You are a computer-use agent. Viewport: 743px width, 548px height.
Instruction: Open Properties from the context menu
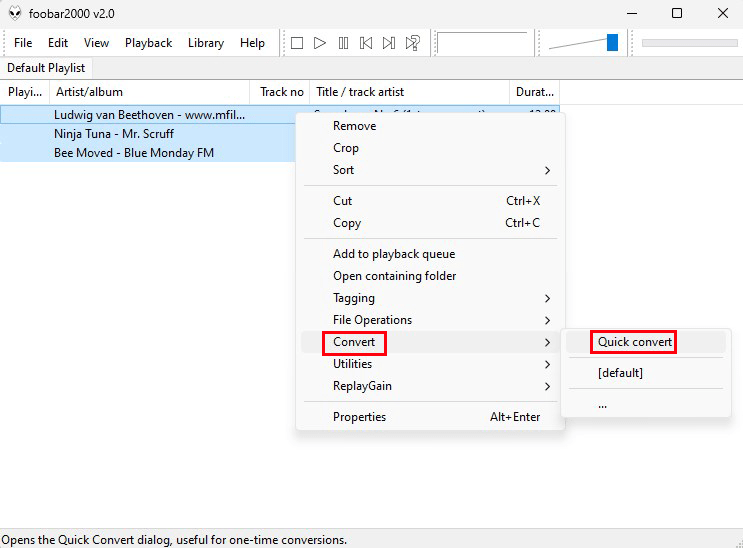[430, 417]
